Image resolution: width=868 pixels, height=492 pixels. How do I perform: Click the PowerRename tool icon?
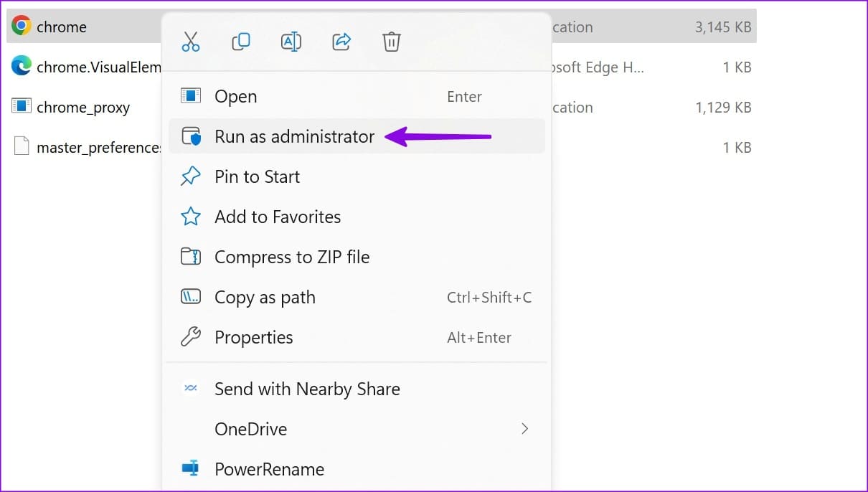[191, 469]
